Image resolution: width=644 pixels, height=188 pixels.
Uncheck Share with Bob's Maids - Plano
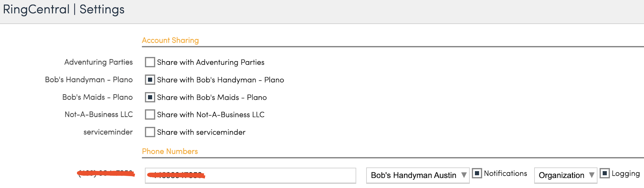150,97
